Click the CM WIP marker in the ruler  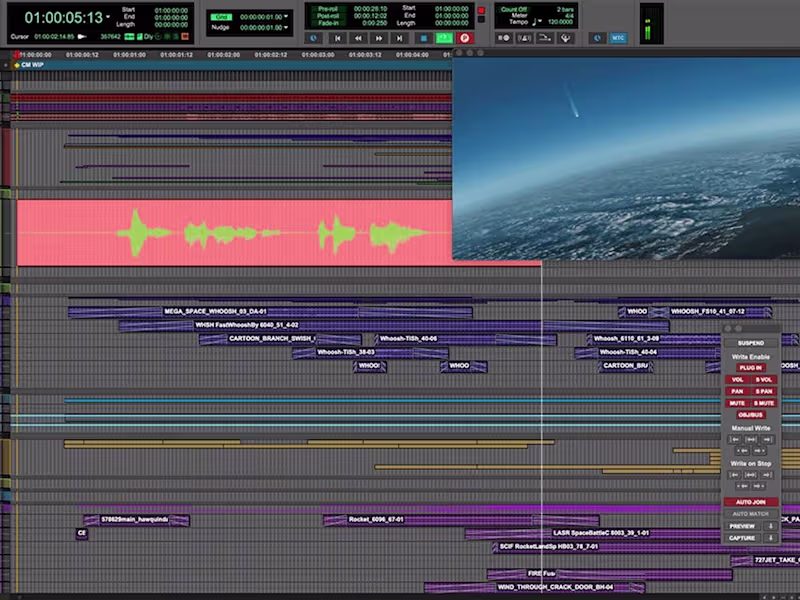click(32, 65)
